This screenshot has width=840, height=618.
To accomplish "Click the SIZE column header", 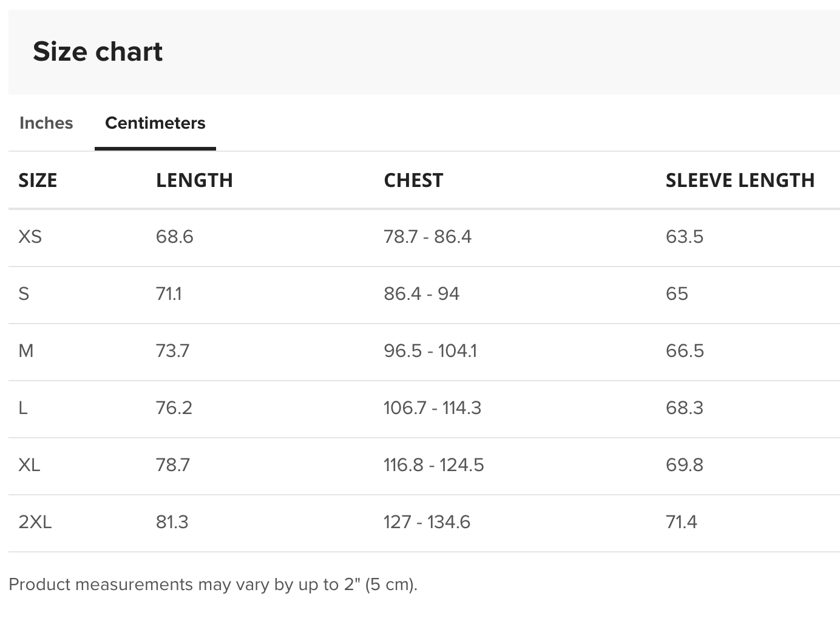I will tap(38, 180).
